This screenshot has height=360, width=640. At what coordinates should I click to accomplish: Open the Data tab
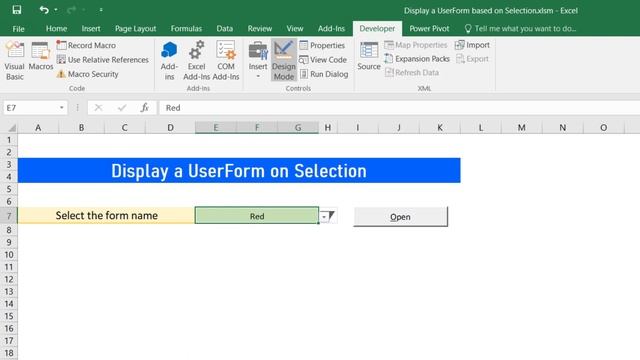[224, 29]
